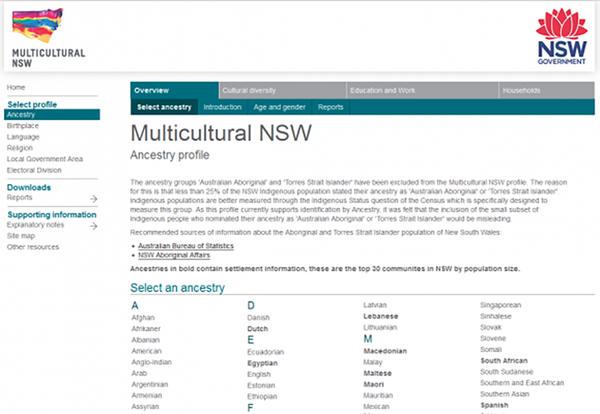Image resolution: width=600 pixels, height=414 pixels.
Task: Choose Estonian ancestry
Action: tap(261, 385)
